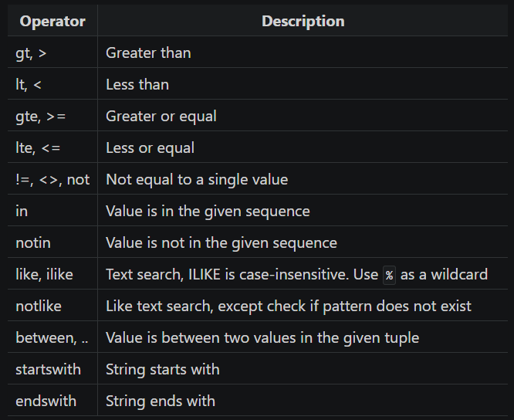514x420 pixels.
Task: Click the '!=, <>, not' operator cell
Action: pos(52,180)
